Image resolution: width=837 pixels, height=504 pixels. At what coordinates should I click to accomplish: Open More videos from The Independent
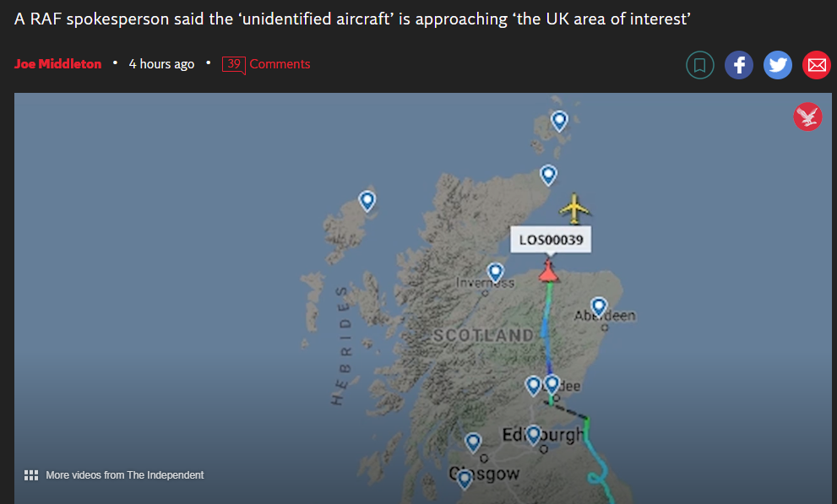(124, 475)
